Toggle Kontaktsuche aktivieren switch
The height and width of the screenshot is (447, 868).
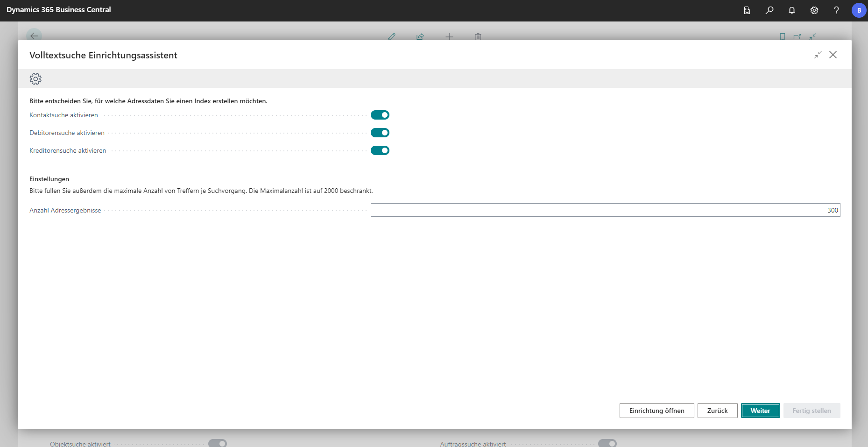pos(380,115)
